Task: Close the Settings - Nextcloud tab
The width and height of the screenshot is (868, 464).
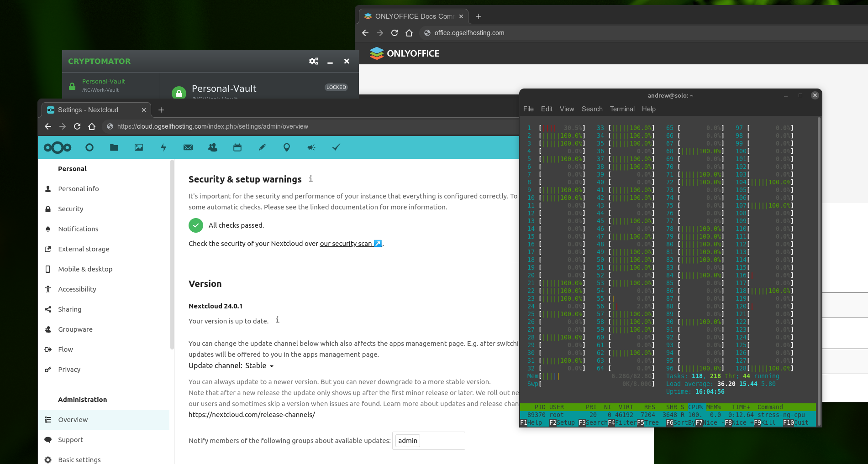Action: point(144,110)
